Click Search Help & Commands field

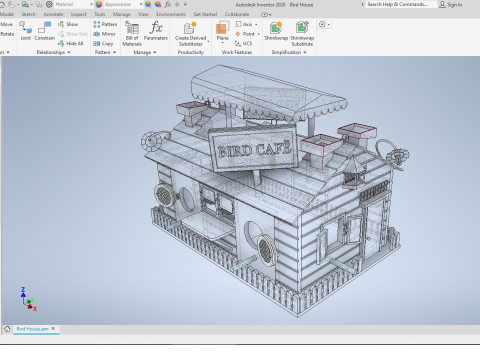click(401, 4)
